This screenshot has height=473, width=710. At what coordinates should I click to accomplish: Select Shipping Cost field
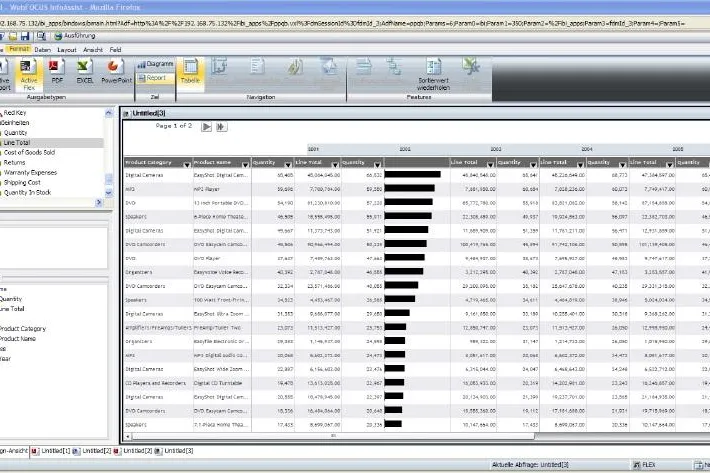click(22, 182)
